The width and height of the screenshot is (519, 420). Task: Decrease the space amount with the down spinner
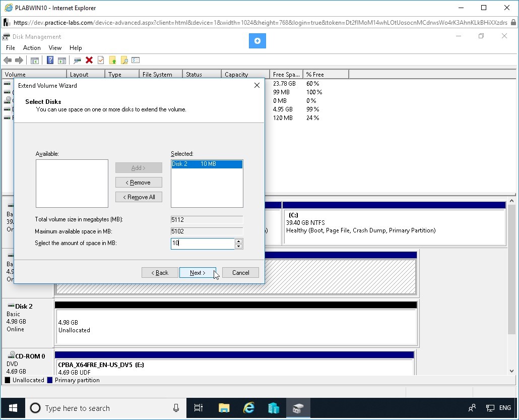[239, 246]
